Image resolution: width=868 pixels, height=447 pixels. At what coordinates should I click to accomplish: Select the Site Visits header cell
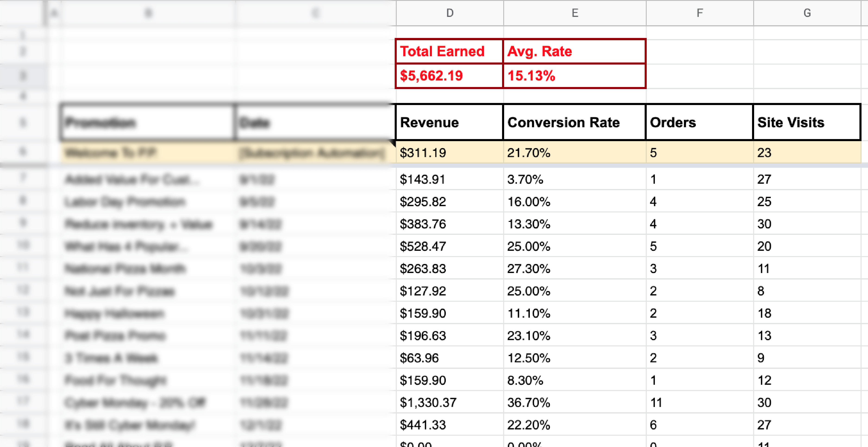click(807, 122)
